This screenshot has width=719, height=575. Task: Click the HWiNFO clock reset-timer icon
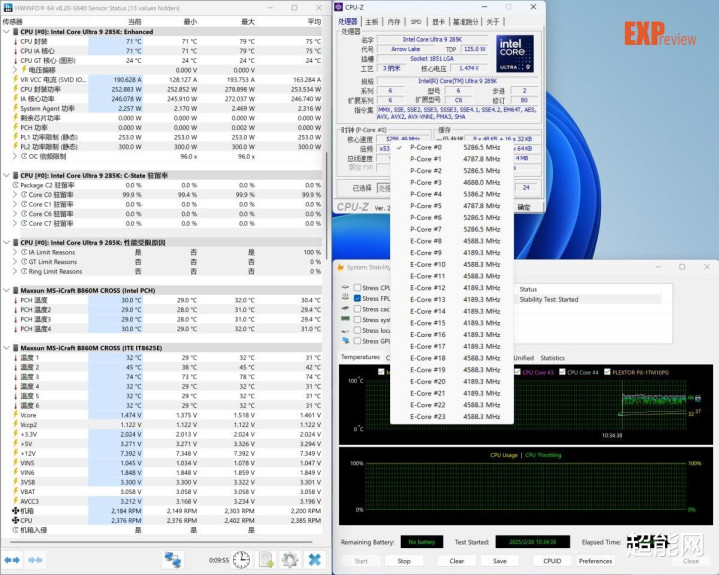click(241, 560)
